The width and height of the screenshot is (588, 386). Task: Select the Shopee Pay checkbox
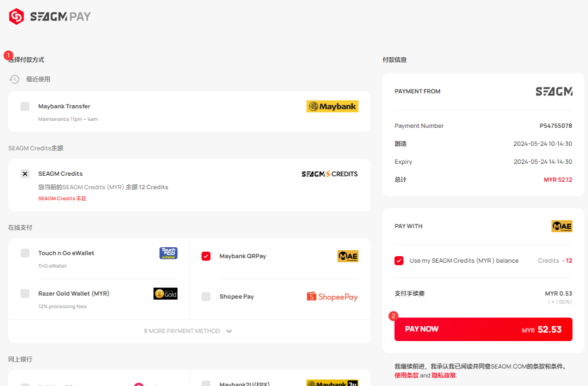click(206, 297)
